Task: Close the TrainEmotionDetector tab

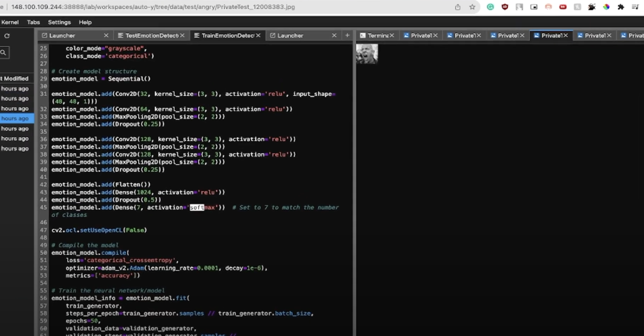Action: [258, 36]
